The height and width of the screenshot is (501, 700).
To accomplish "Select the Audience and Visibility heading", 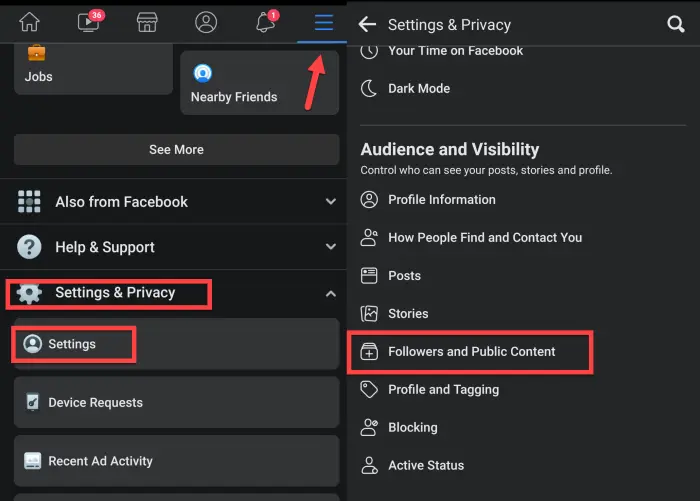I will pyautogui.click(x=450, y=149).
